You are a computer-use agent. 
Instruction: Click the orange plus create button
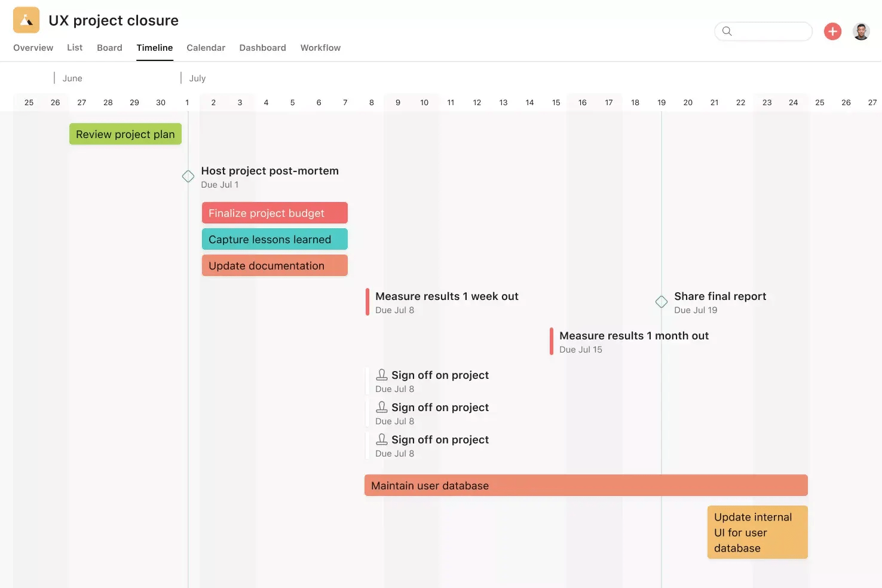point(832,31)
